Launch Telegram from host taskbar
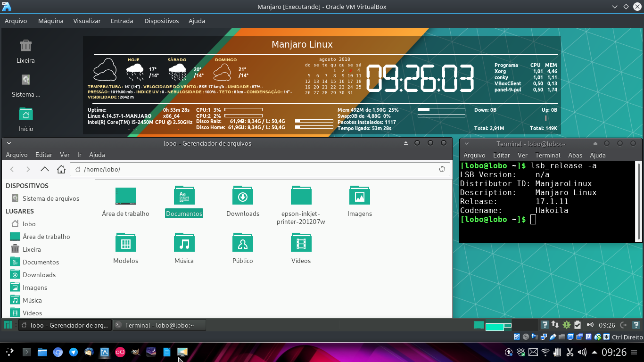 (x=74, y=352)
